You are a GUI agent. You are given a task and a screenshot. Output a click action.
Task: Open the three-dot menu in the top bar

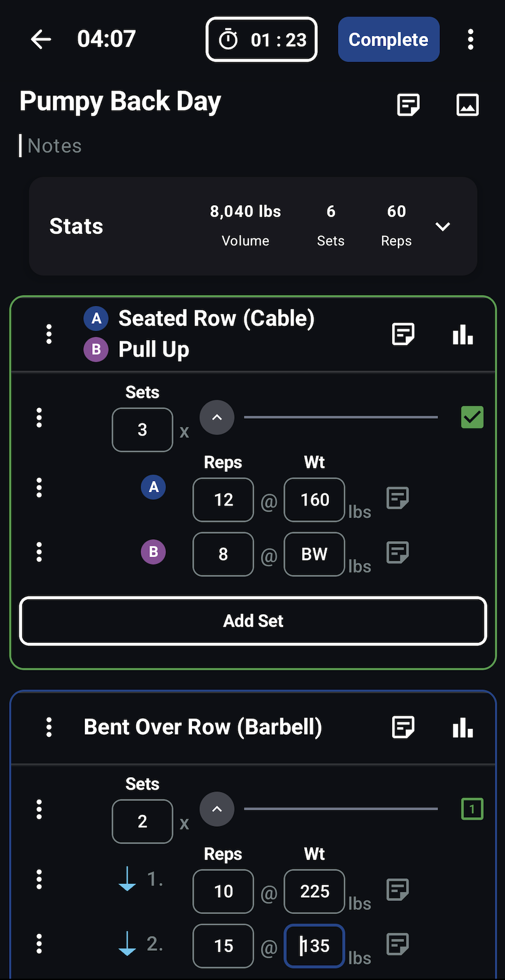(471, 39)
